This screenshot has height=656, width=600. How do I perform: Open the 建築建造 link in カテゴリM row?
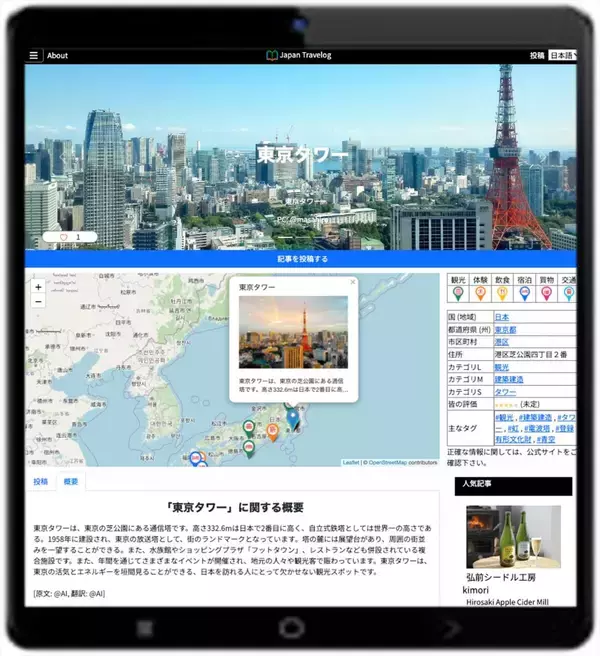point(509,379)
